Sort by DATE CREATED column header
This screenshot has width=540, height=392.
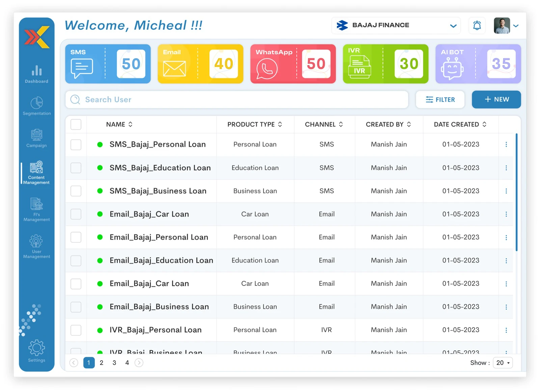click(x=460, y=124)
